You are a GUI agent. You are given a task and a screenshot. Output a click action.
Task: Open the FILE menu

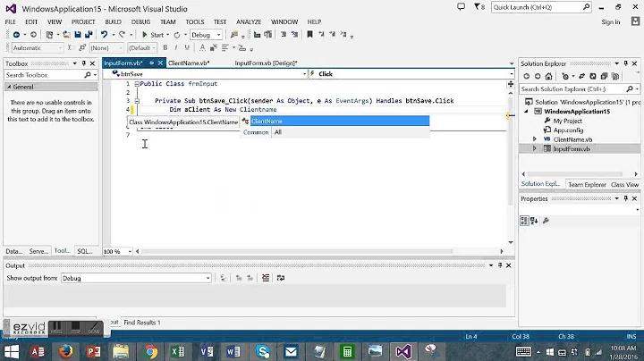click(10, 21)
